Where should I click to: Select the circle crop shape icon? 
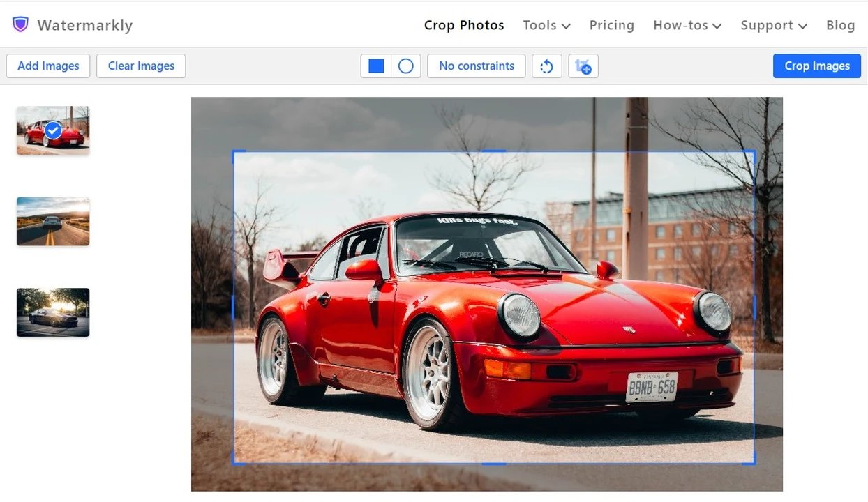(x=405, y=66)
